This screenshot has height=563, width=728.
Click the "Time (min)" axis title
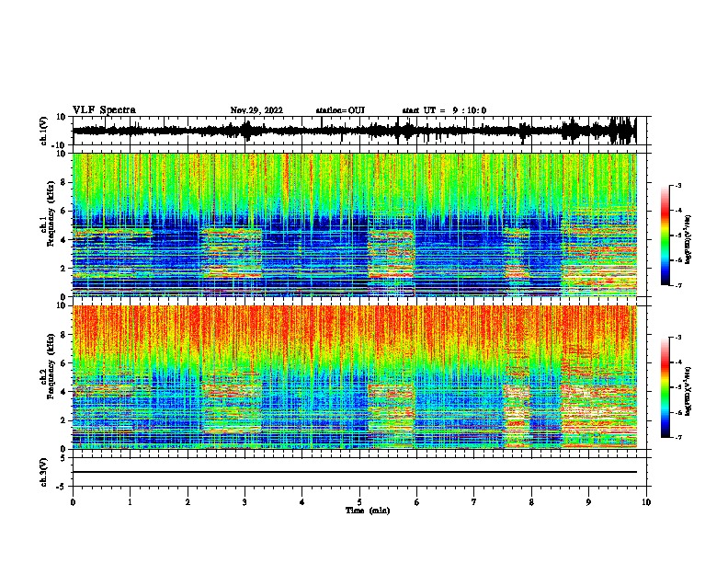tap(368, 511)
